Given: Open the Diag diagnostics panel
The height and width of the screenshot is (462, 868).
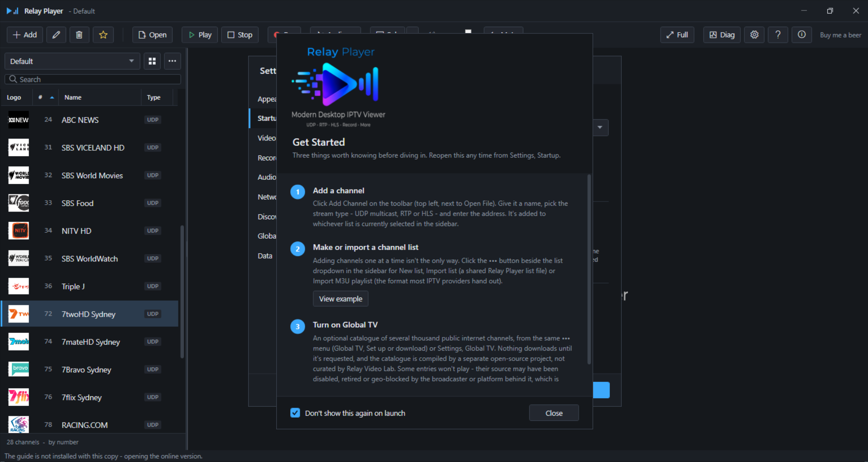Looking at the screenshot, I should click(x=722, y=35).
